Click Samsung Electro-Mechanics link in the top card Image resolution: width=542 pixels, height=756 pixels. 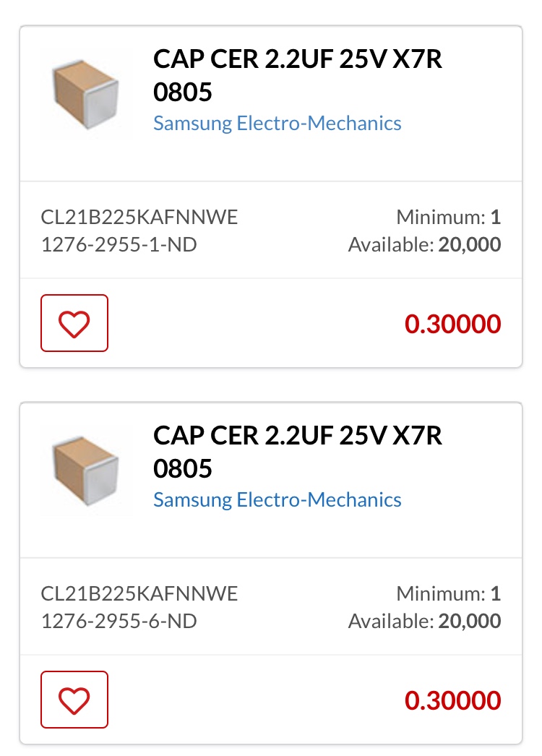277,123
